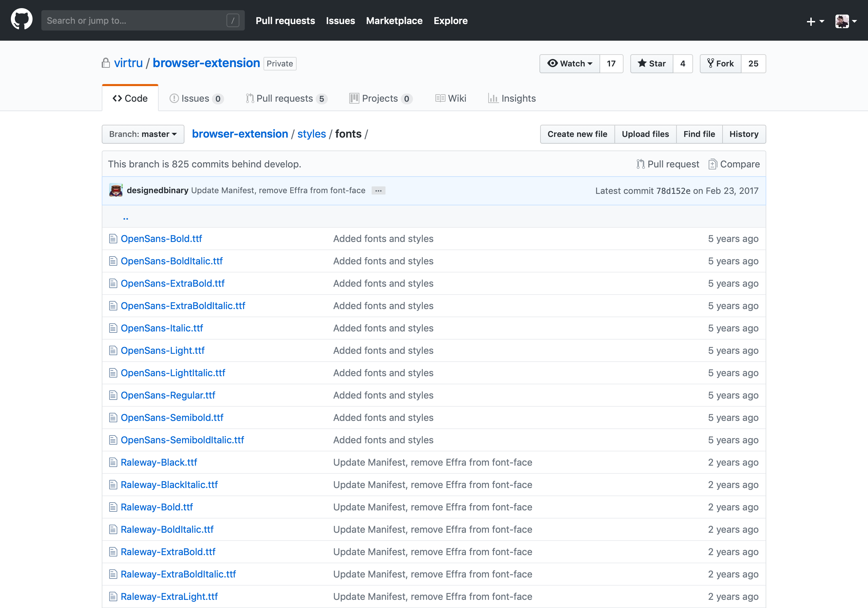This screenshot has width=868, height=608.
Task: Click the file icon beside OpenSans-Italic.ttf
Action: coord(113,328)
